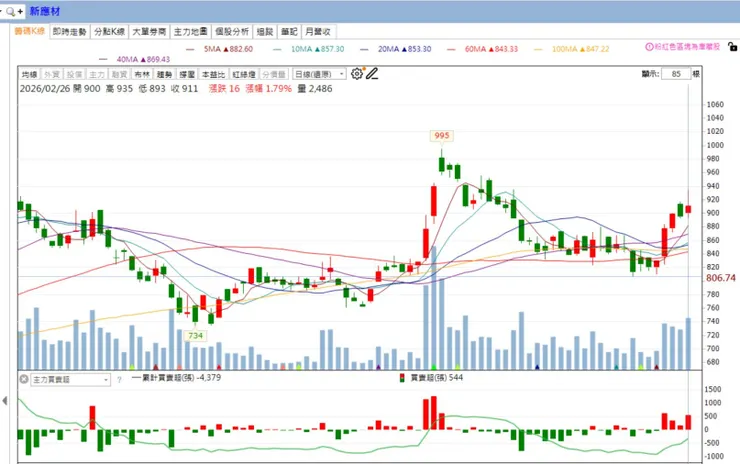Screen dimensions: 740x464
Task: Click the 粉紅色區塊為庫藏股 notice link
Action: 687,47
